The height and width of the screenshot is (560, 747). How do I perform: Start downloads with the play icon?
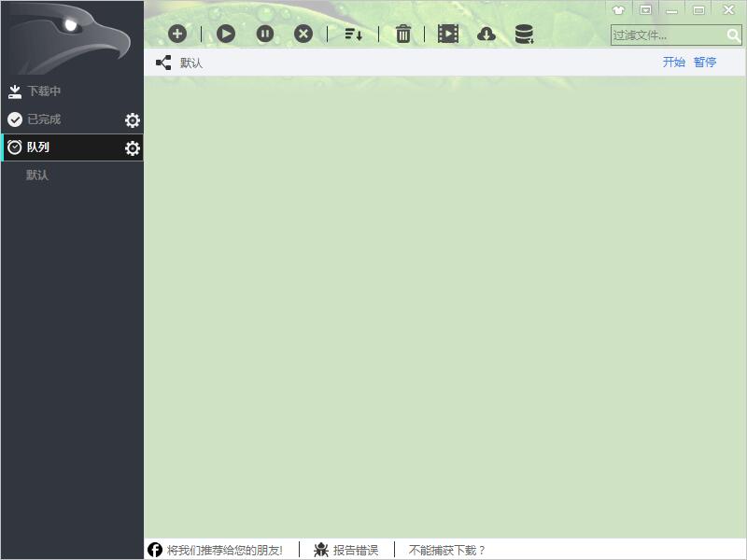(226, 34)
